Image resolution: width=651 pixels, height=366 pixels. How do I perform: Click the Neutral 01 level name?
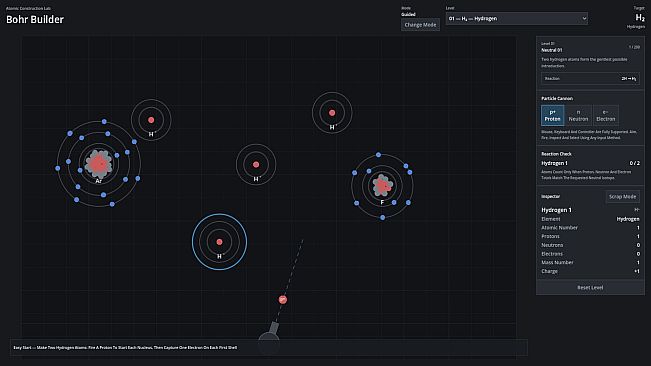point(551,50)
